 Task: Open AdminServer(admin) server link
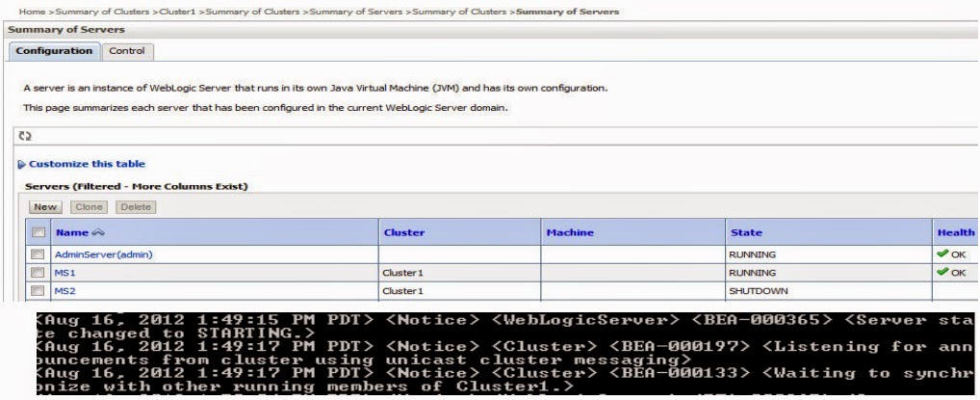pyautogui.click(x=104, y=254)
